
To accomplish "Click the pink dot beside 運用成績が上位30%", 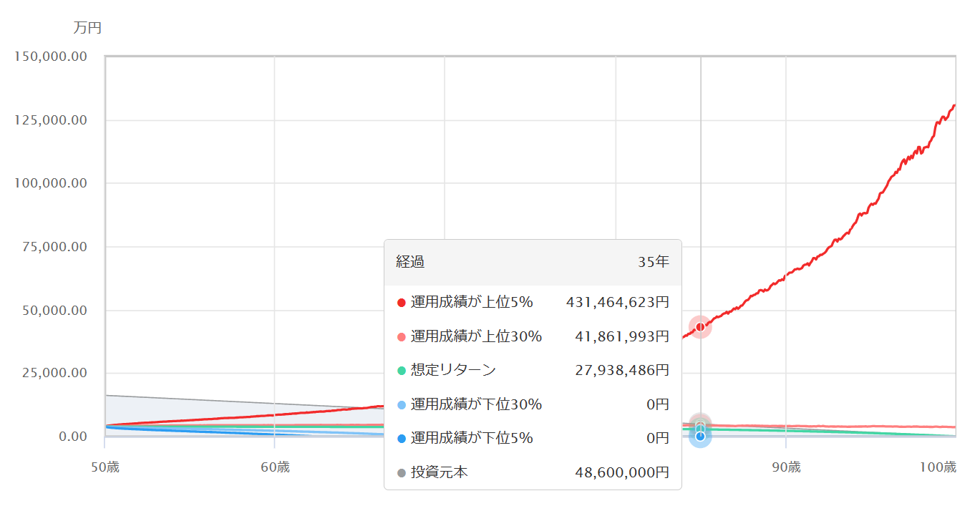I will 402,336.
